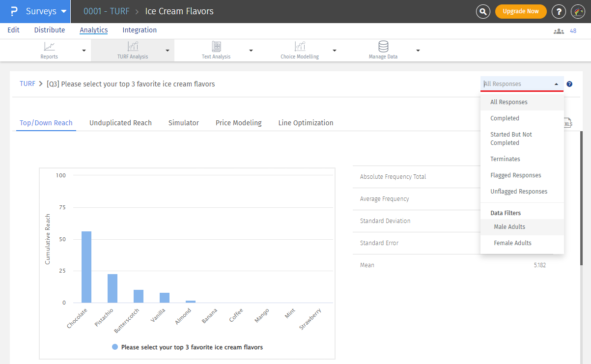This screenshot has width=591, height=364.
Task: Select the Choice Modelling icon
Action: click(300, 47)
